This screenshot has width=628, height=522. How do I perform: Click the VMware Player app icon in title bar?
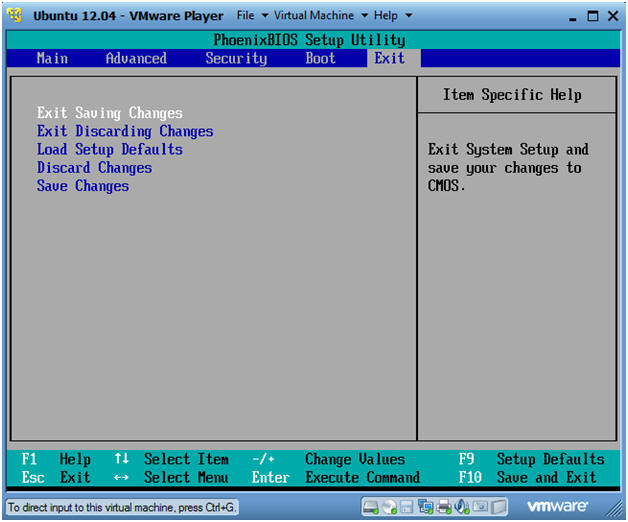(x=15, y=15)
